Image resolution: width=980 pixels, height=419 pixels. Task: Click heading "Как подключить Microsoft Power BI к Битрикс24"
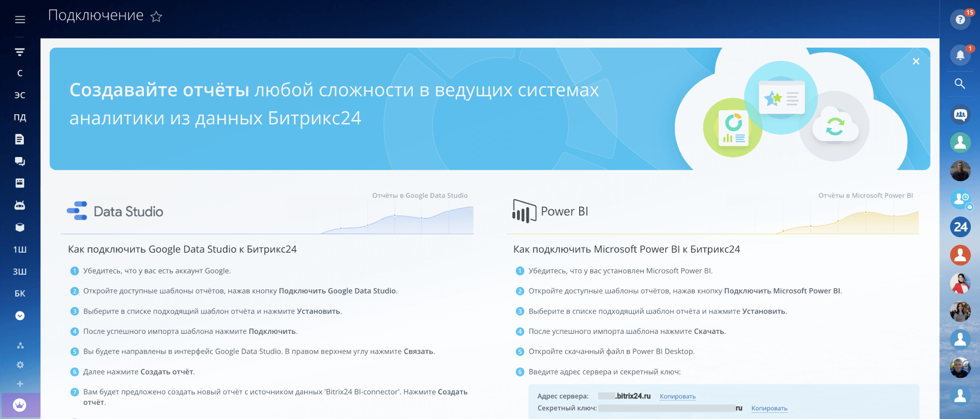[x=627, y=249]
